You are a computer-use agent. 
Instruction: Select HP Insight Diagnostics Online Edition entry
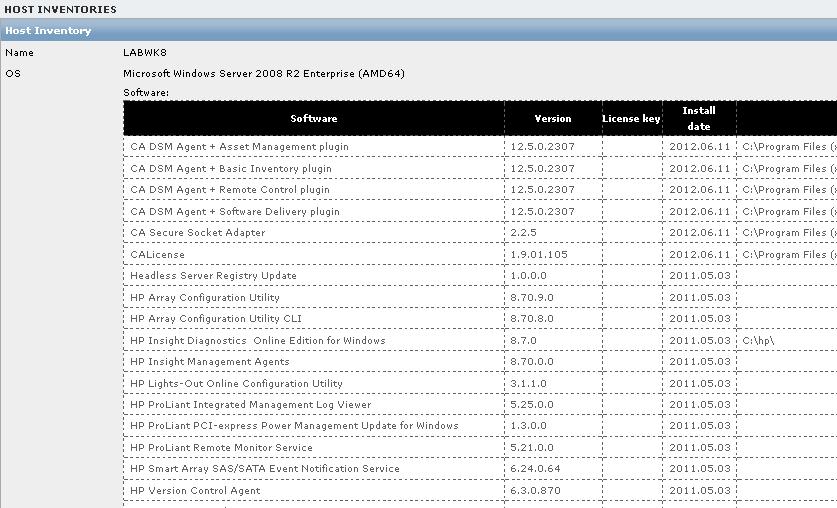click(x=257, y=340)
